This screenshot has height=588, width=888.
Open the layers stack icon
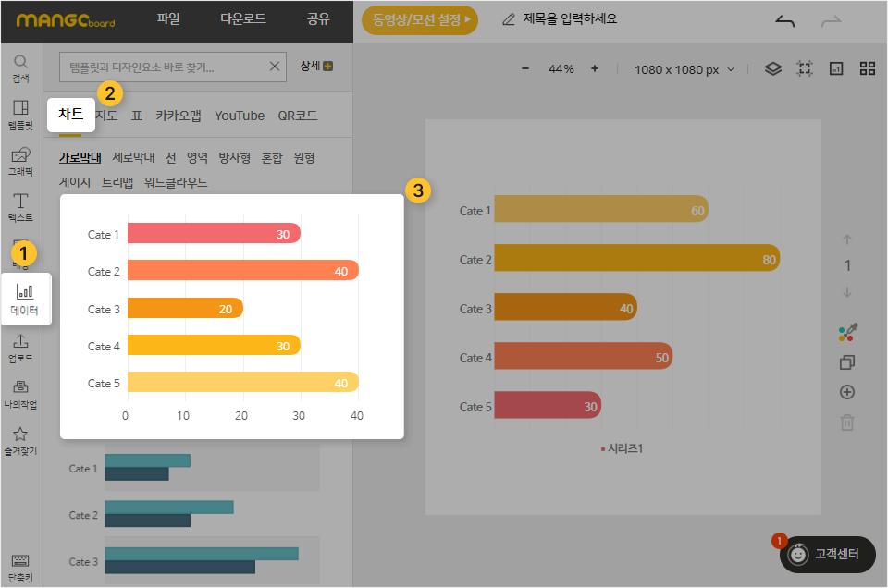pyautogui.click(x=773, y=68)
